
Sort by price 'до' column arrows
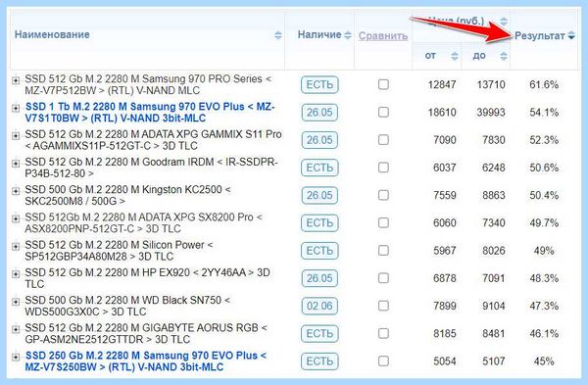pos(504,56)
